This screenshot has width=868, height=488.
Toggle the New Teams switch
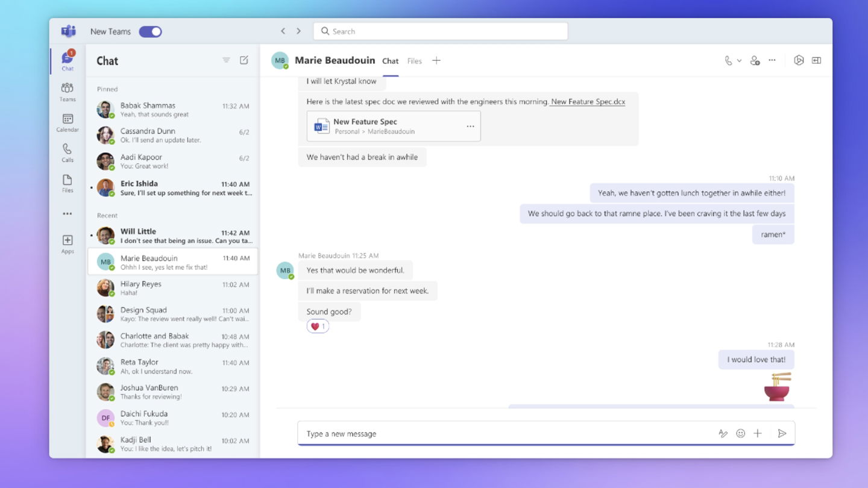pos(151,31)
